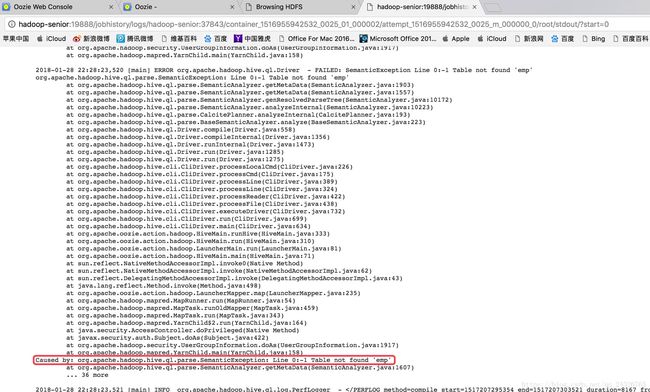
Task: Open the 维基百科 bookmark
Action: pos(179,39)
